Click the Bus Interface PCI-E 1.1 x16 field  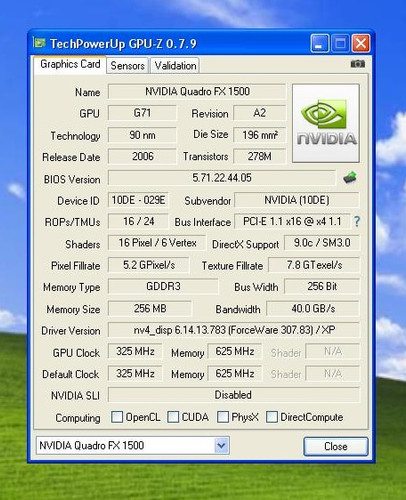coord(292,221)
